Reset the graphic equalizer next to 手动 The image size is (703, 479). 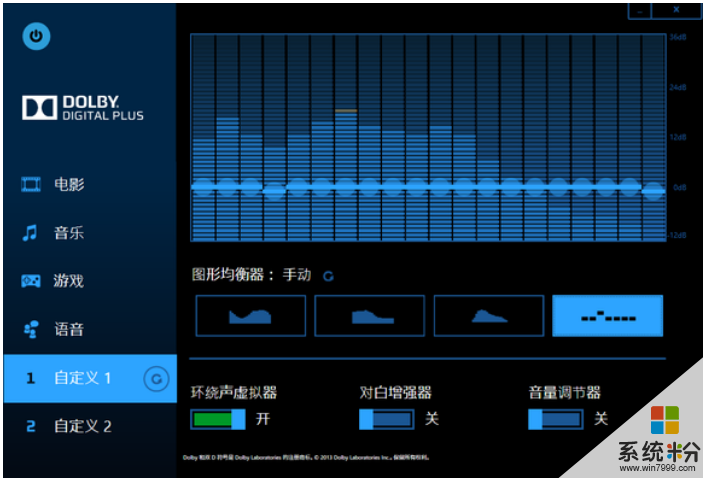point(328,276)
